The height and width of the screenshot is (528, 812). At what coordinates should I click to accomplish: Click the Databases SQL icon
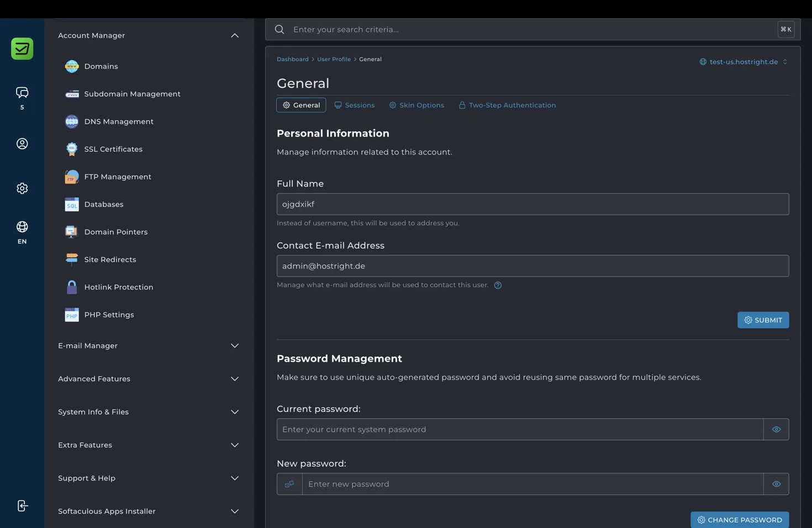72,204
